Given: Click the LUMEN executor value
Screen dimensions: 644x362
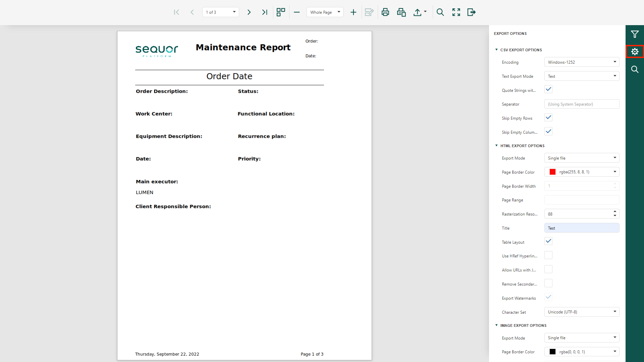Looking at the screenshot, I should [x=145, y=192].
